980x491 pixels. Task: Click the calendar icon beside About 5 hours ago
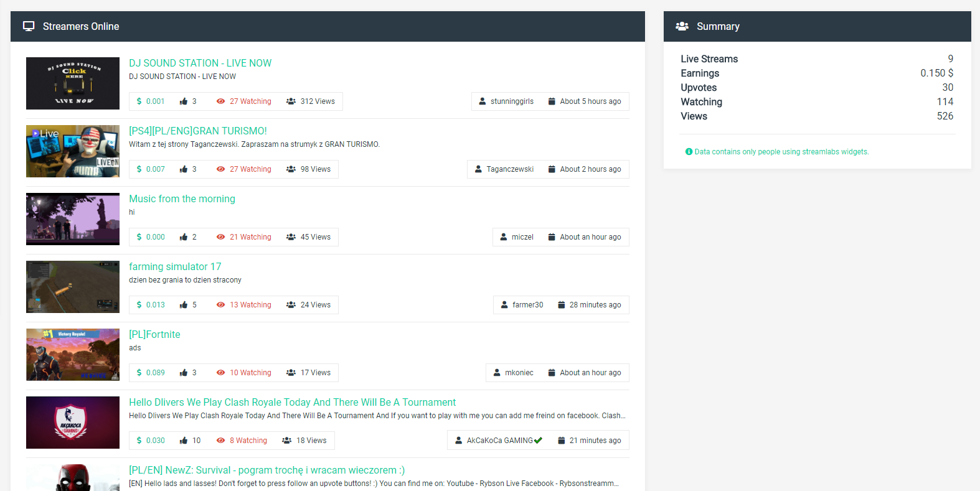point(552,101)
